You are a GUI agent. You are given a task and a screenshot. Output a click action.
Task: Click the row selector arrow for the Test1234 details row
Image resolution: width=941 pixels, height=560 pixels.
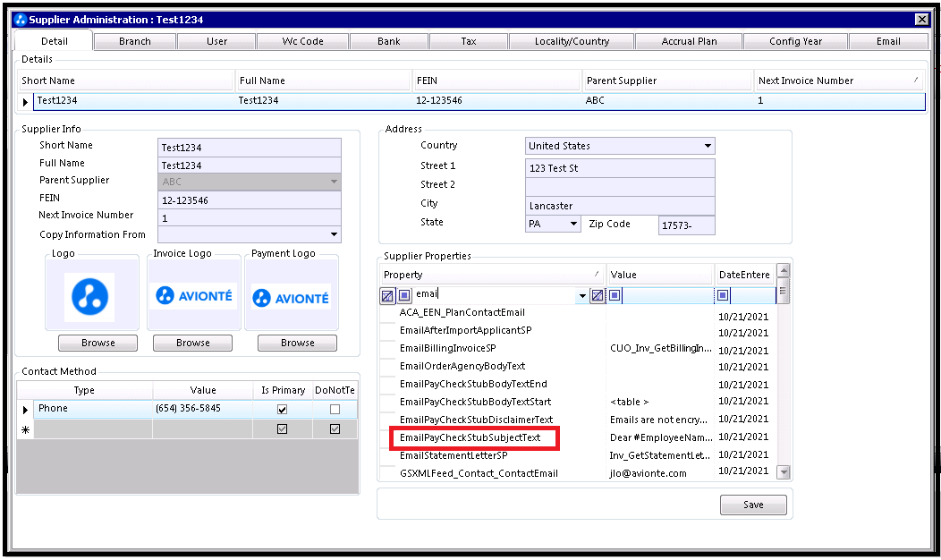25,101
